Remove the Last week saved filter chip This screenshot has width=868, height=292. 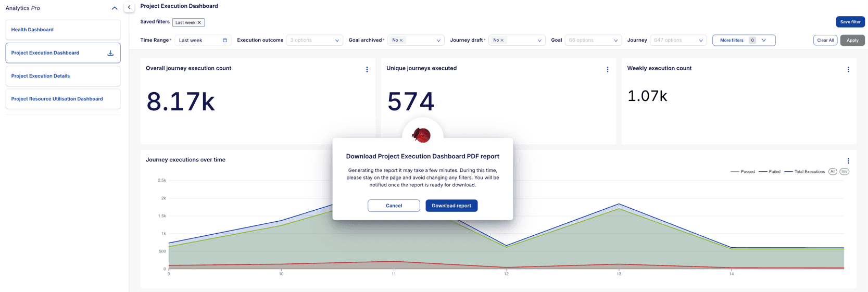[x=199, y=22]
